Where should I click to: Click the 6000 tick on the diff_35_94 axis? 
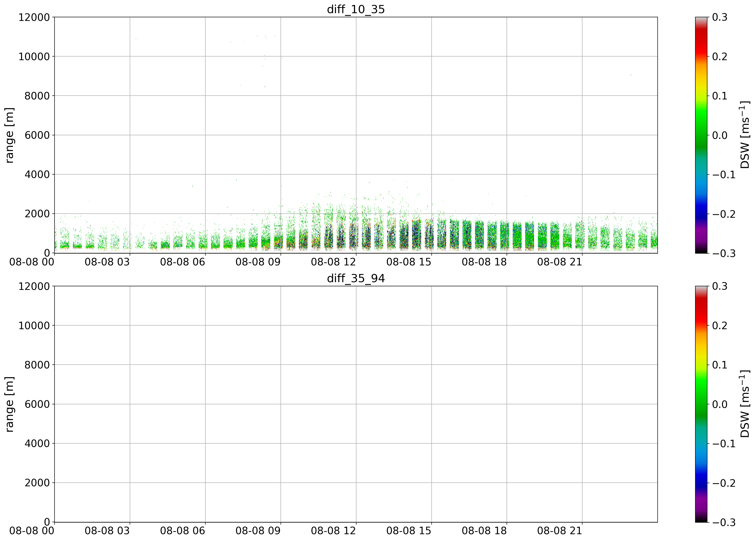pyautogui.click(x=37, y=404)
